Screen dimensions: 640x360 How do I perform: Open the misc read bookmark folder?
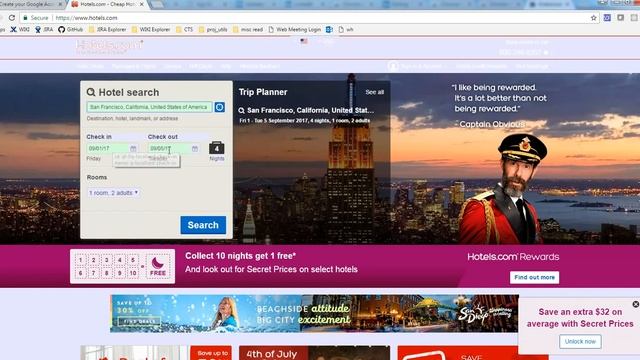point(248,29)
